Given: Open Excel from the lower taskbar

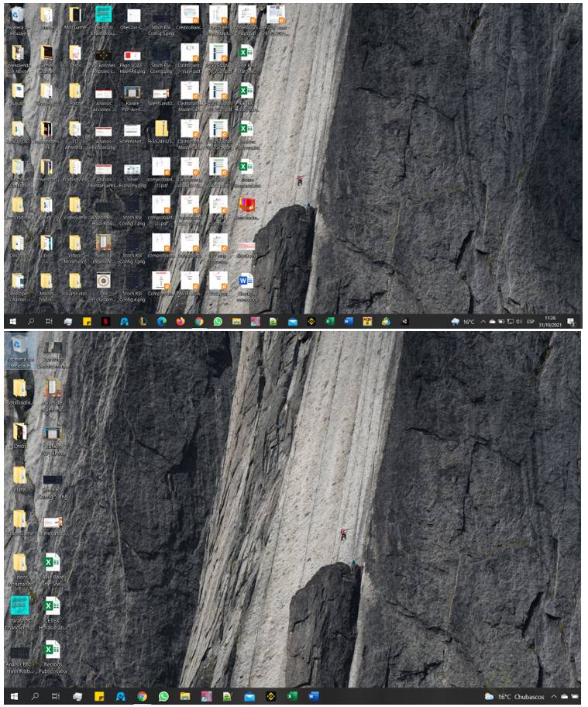Looking at the screenshot, I should pyautogui.click(x=292, y=696).
